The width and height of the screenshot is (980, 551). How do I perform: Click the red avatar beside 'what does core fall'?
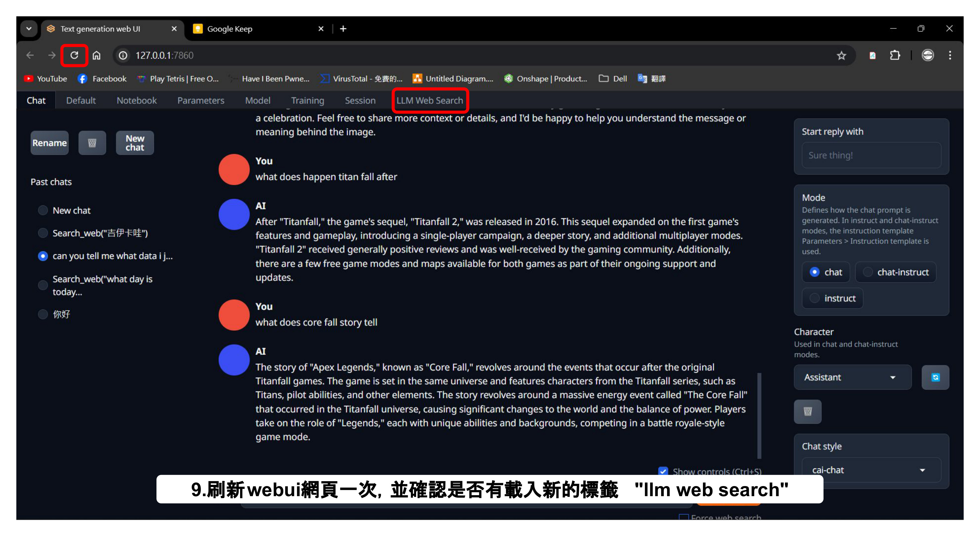point(234,315)
